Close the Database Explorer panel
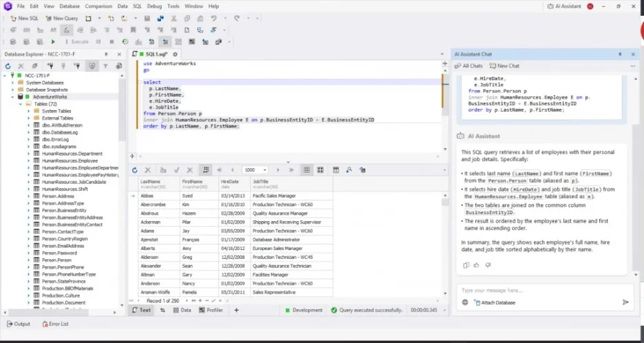The width and height of the screenshot is (644, 343). click(x=119, y=54)
